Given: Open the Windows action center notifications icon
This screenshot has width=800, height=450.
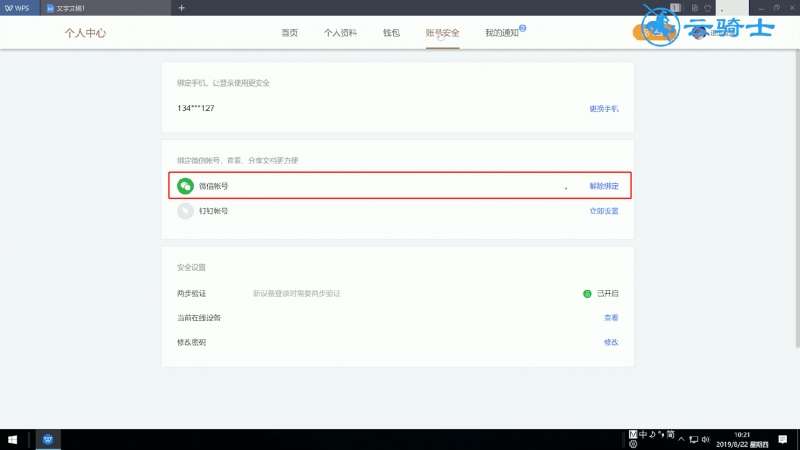Looking at the screenshot, I should [x=783, y=439].
